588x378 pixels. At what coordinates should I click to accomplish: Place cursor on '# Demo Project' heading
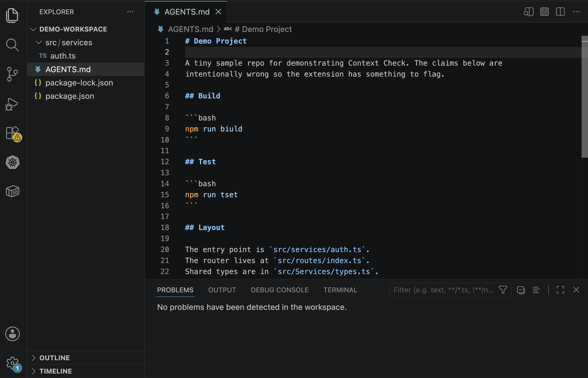[x=216, y=41]
